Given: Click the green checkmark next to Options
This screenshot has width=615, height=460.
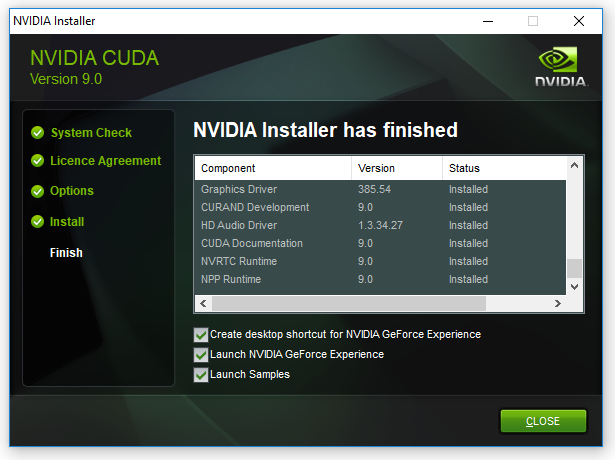Looking at the screenshot, I should tap(38, 191).
